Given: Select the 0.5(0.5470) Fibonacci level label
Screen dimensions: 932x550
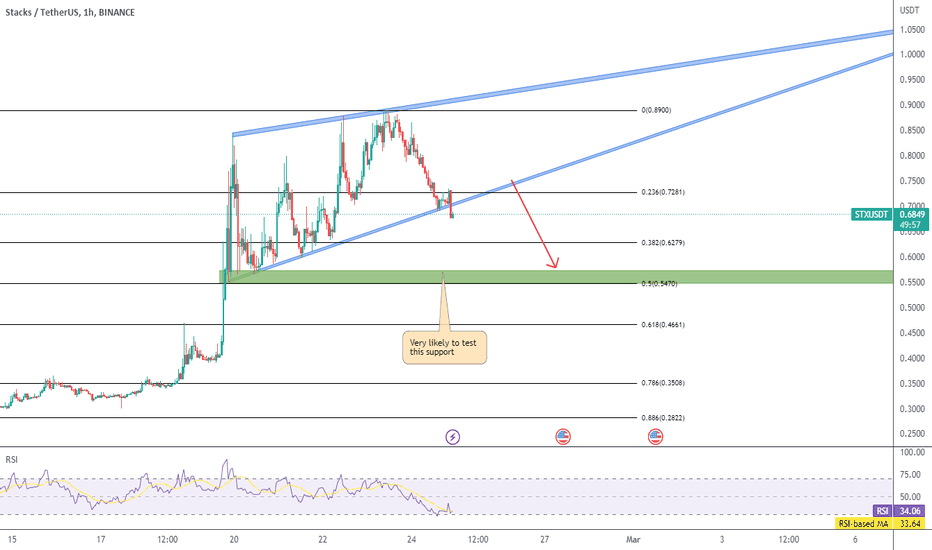Looking at the screenshot, I should 659,284.
